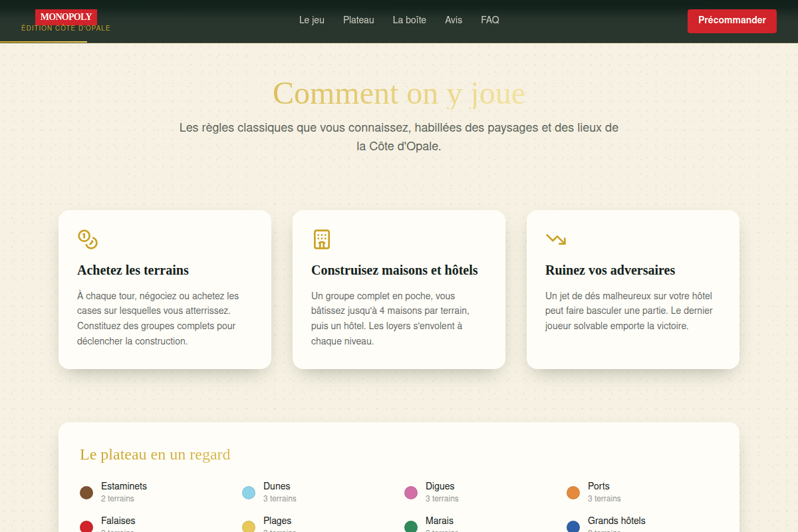Click the yellow Plages color dot
The image size is (798, 532).
(249, 527)
